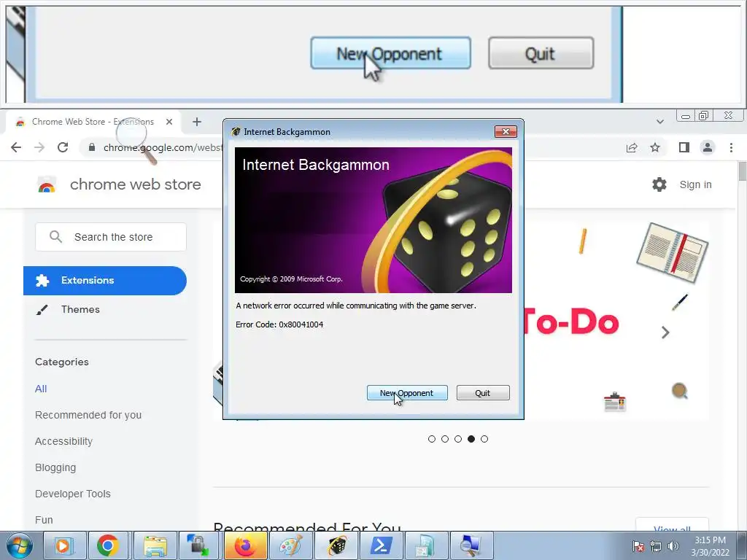
Task: Select fourth carousel dot
Action: click(x=471, y=439)
